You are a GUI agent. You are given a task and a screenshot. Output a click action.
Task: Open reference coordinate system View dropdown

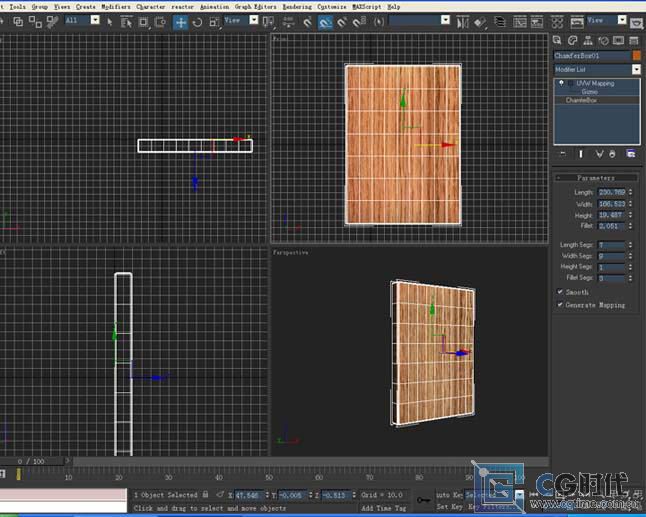[x=254, y=20]
